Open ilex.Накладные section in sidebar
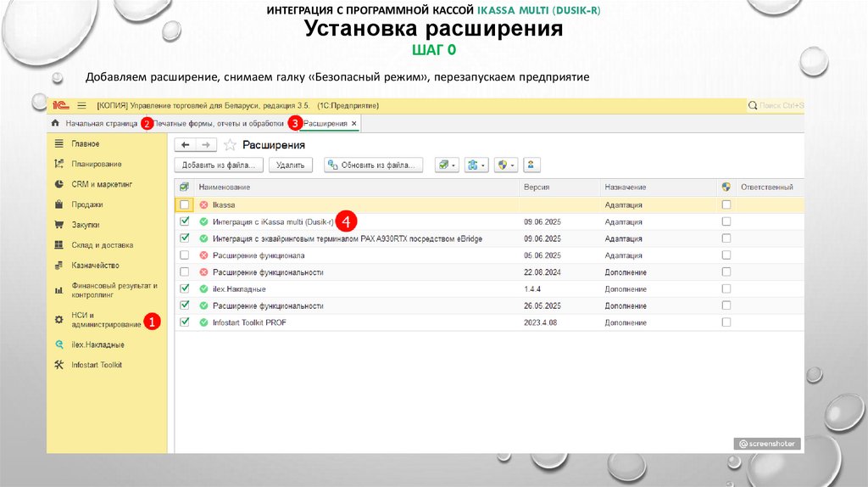Image resolution: width=868 pixels, height=487 pixels. (97, 344)
